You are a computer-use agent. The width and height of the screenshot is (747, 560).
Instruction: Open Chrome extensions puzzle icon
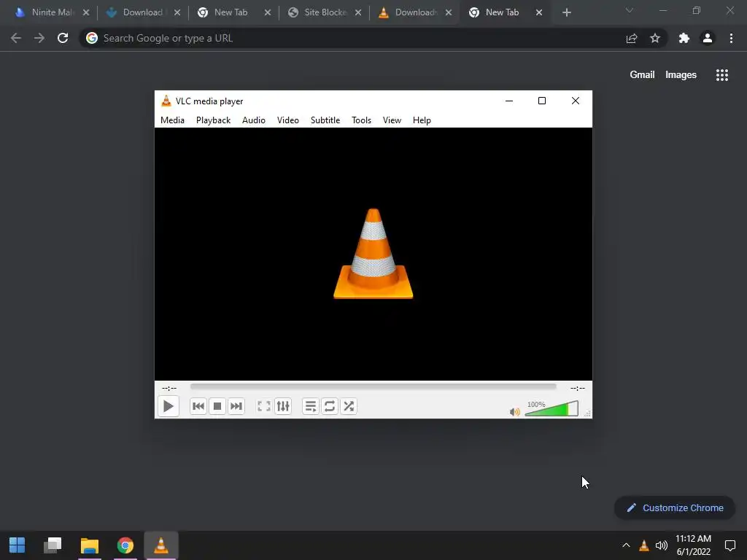pyautogui.click(x=684, y=38)
